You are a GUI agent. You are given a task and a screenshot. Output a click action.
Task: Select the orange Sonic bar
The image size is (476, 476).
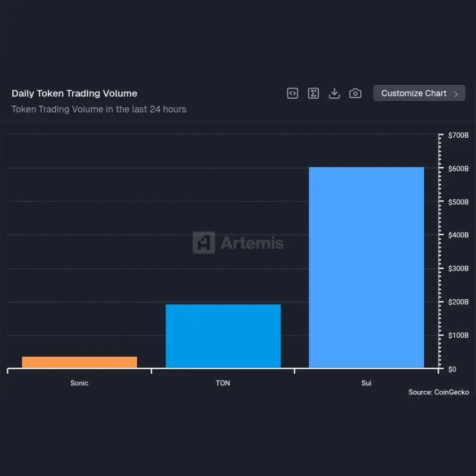click(79, 362)
